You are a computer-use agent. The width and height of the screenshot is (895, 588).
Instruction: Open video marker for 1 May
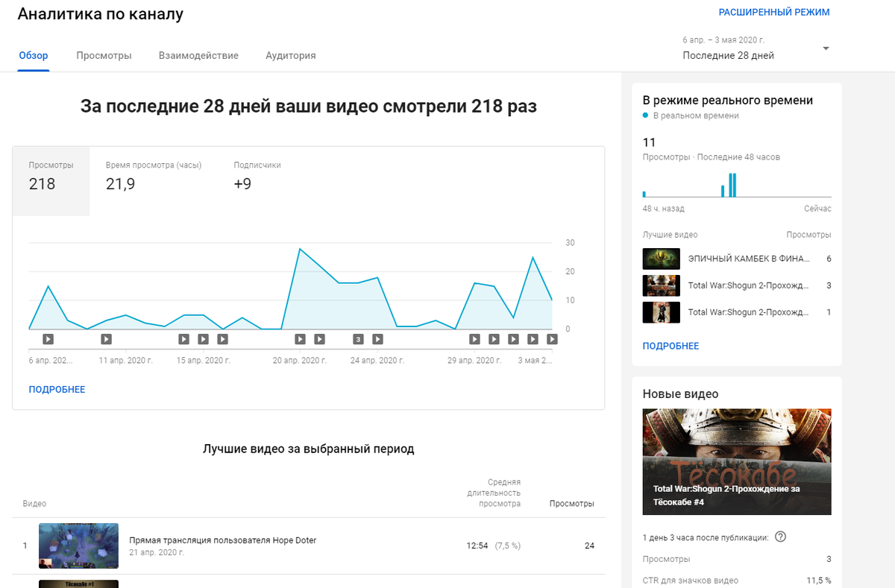[514, 339]
